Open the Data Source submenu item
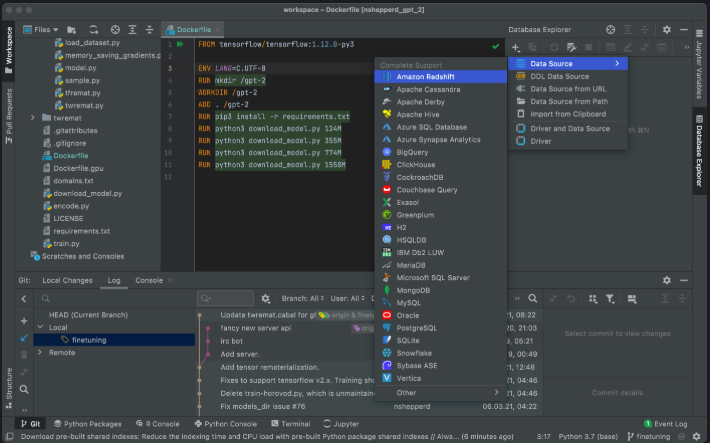 tap(568, 64)
